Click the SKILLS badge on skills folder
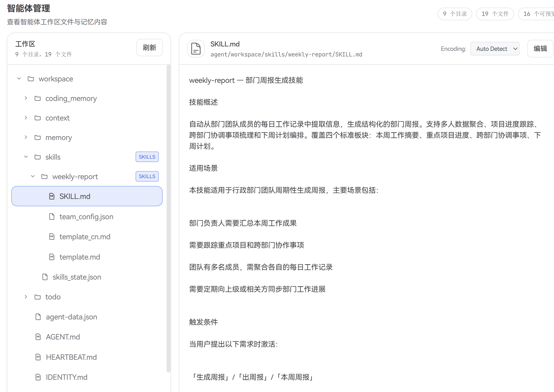Image resolution: width=554 pixels, height=392 pixels. click(147, 157)
